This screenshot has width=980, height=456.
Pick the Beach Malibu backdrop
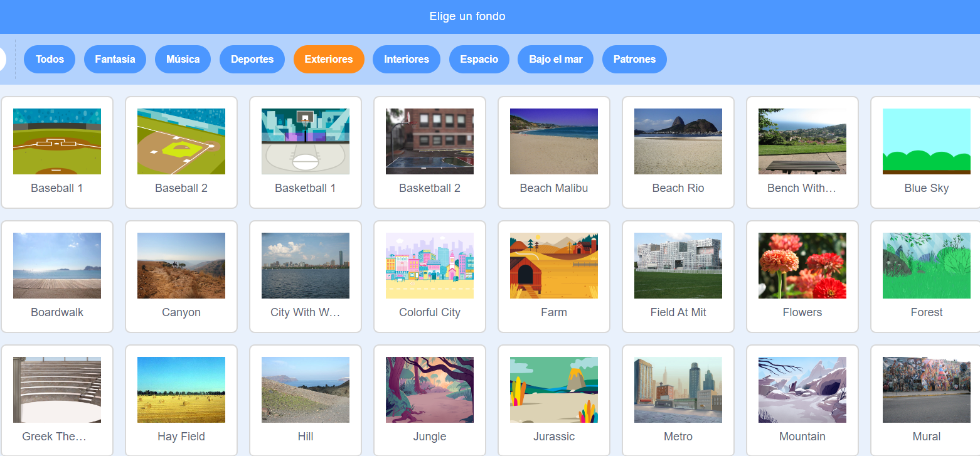coord(554,142)
